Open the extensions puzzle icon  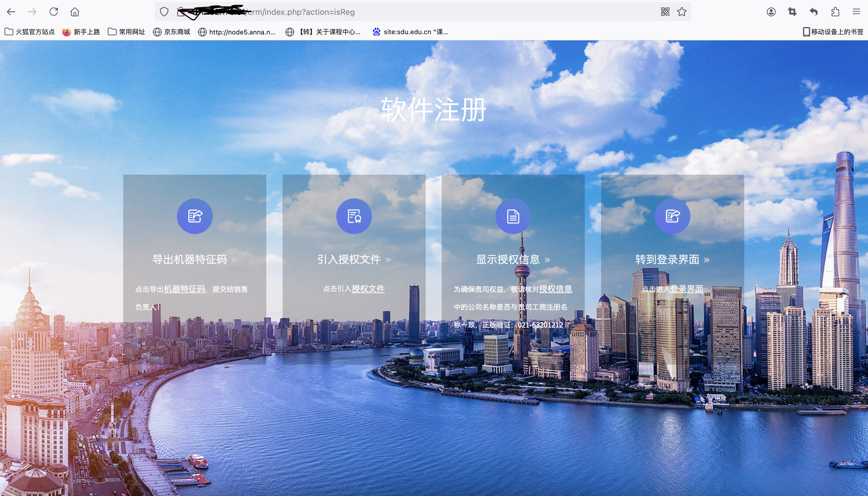(x=835, y=12)
